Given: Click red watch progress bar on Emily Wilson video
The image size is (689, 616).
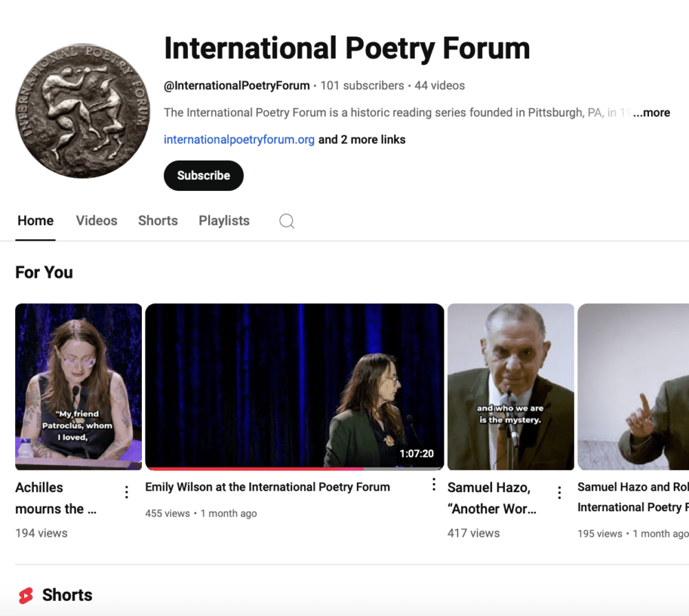Looking at the screenshot, I should 254,469.
